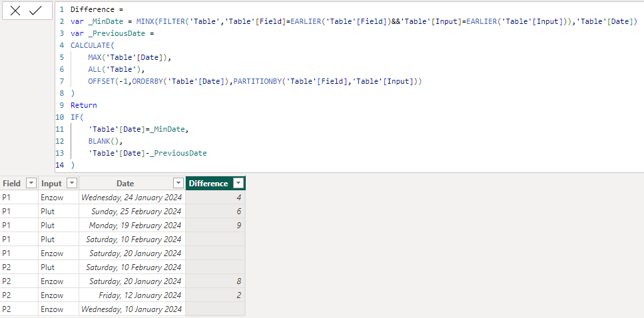Click the cell 'Sunday, 25 February 2024'
This screenshot has height=318, width=644.
click(x=133, y=212)
